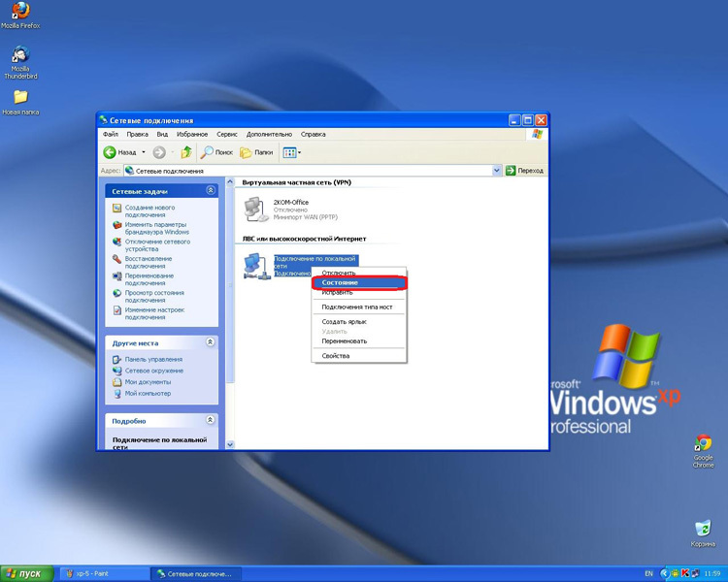Image resolution: width=728 pixels, height=582 pixels.
Task: Click the Переход go button
Action: pos(524,171)
